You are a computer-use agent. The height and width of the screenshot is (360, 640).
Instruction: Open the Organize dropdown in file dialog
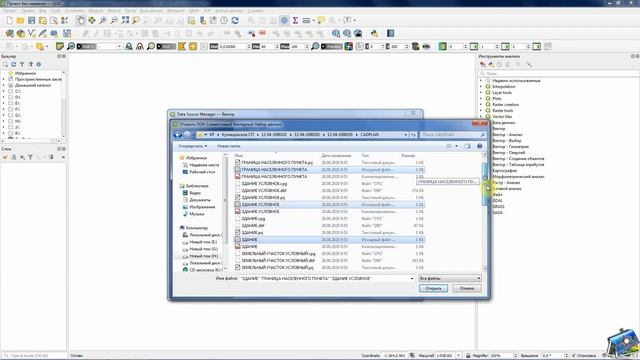click(x=192, y=146)
